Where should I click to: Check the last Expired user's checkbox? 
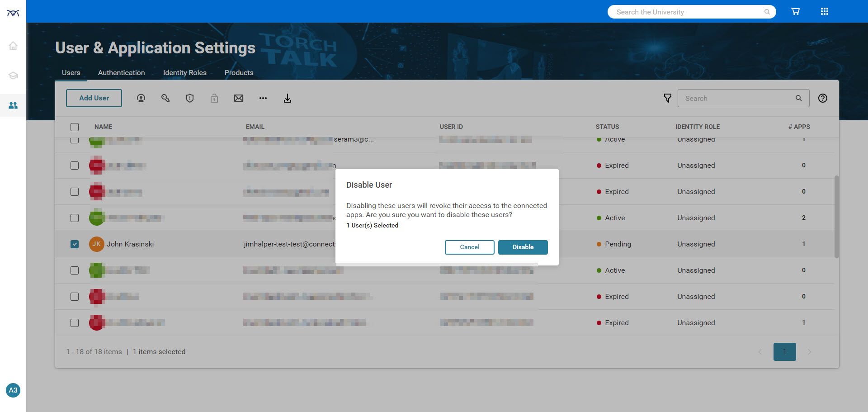coord(75,323)
